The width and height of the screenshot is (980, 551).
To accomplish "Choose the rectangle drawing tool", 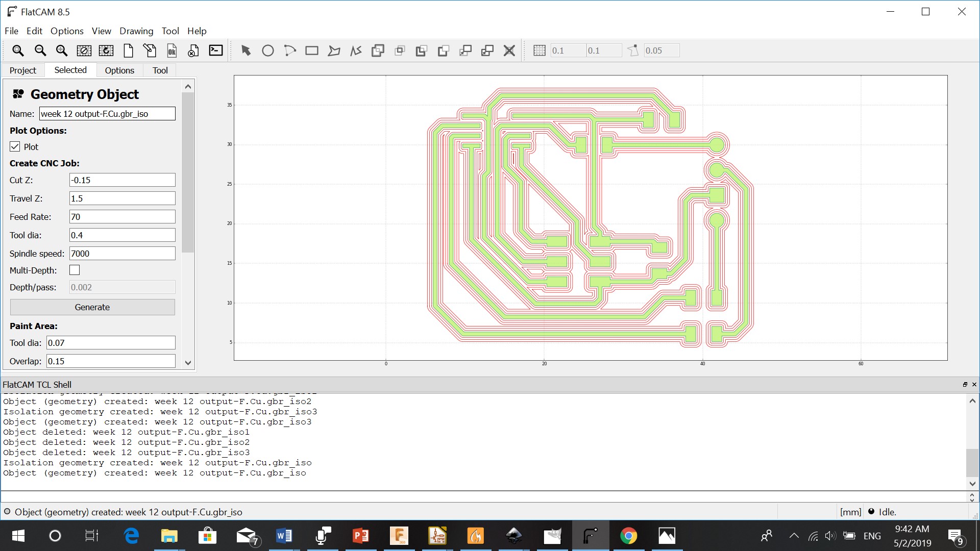I will [311, 51].
